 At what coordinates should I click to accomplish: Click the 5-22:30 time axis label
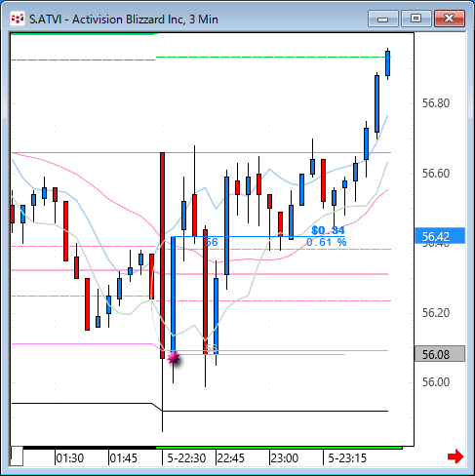(186, 458)
